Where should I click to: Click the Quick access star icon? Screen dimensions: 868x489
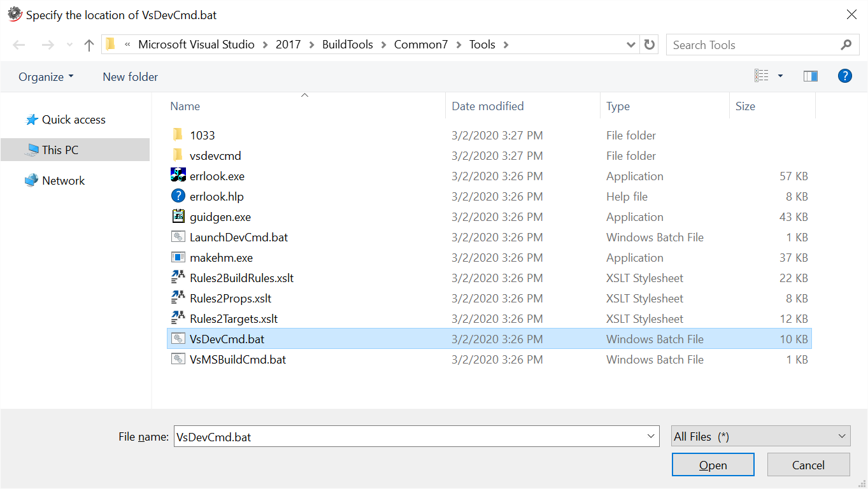point(32,119)
